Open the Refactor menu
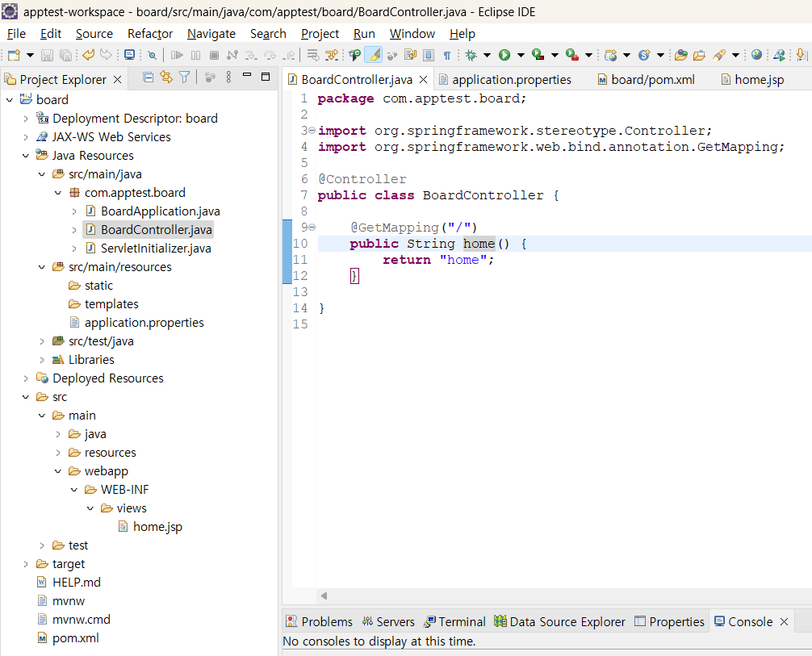812x656 pixels. click(150, 34)
